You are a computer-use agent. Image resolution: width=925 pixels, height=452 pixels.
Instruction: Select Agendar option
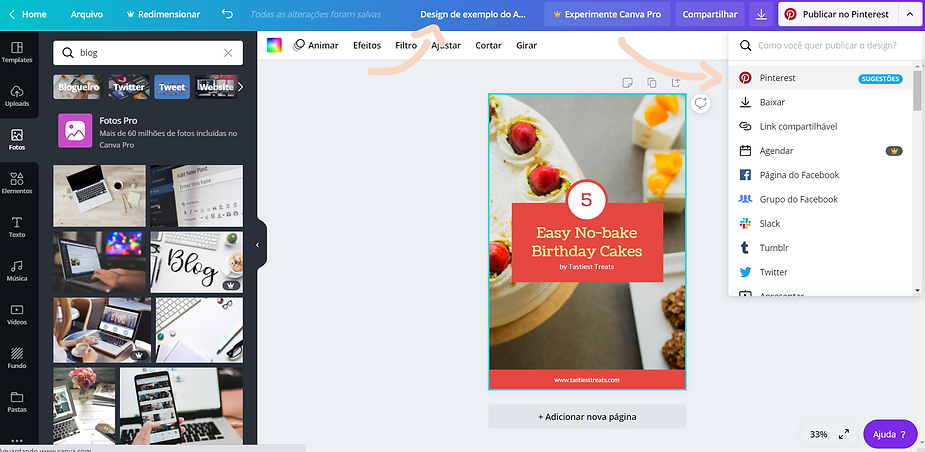coord(821,150)
